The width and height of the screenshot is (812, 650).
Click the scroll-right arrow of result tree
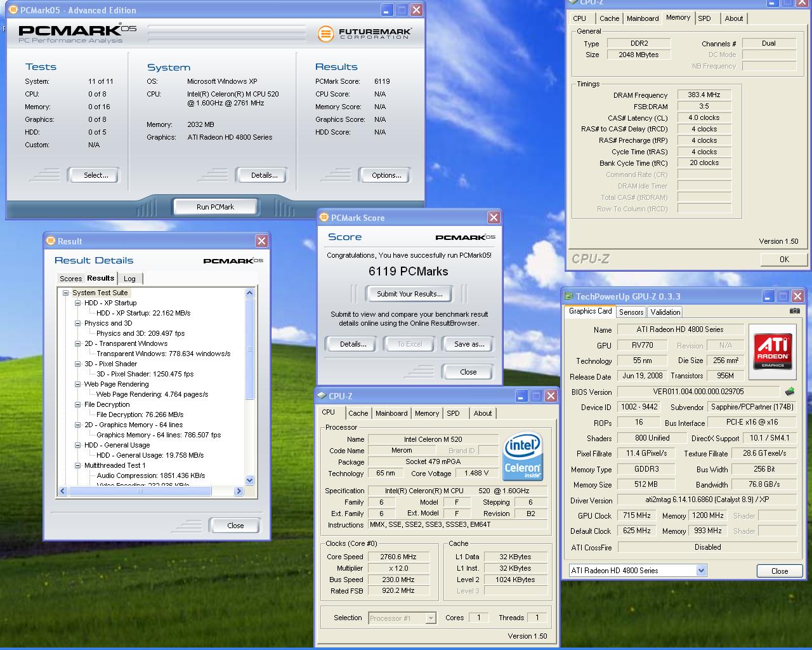(239, 491)
